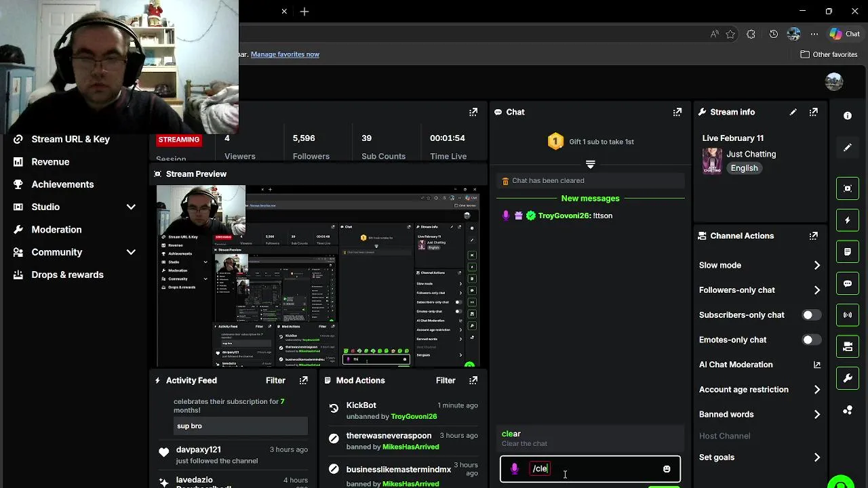
Task: Select the clear command suggestion
Action: pyautogui.click(x=590, y=438)
